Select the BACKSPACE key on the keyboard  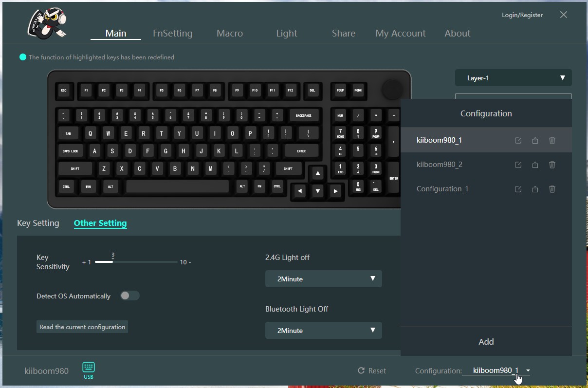pos(304,116)
